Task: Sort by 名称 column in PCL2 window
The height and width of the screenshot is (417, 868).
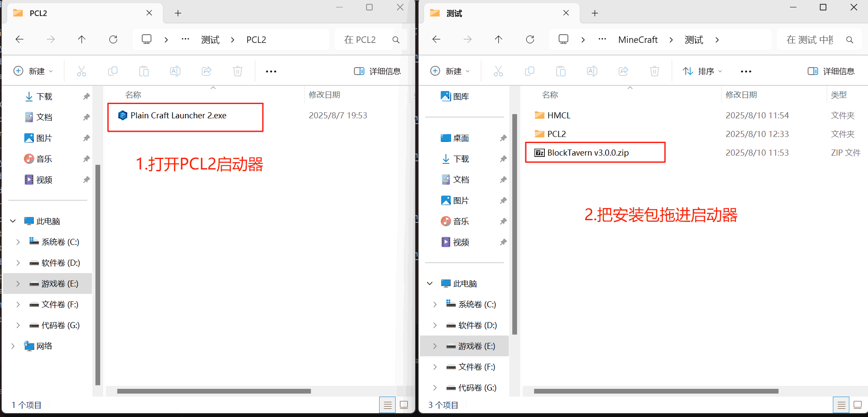Action: (x=133, y=95)
